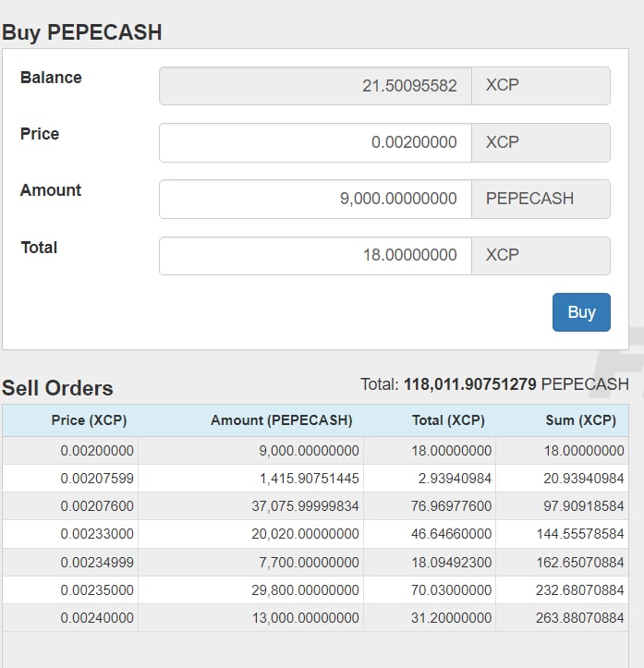
Task: Click amount 37,075.99999834 in sell orders
Action: click(x=306, y=506)
